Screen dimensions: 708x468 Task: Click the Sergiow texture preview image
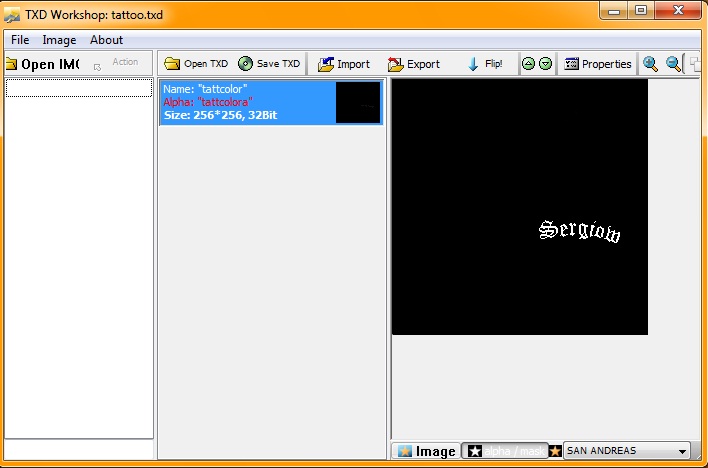click(520, 207)
